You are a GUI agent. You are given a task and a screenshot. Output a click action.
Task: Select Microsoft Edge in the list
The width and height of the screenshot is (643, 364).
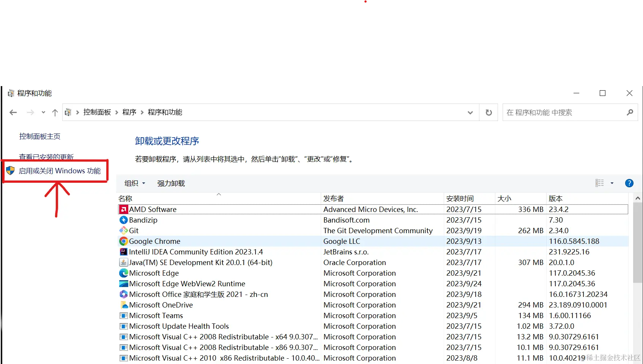pyautogui.click(x=153, y=273)
